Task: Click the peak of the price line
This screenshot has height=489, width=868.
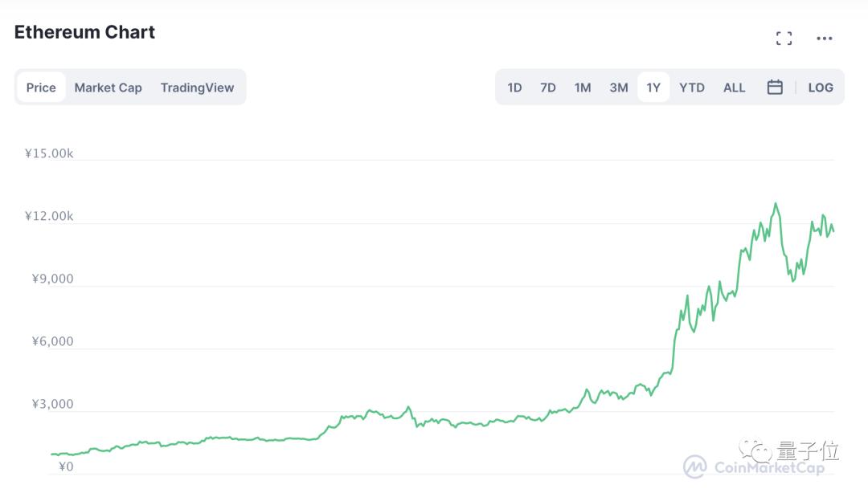Action: coord(776,204)
